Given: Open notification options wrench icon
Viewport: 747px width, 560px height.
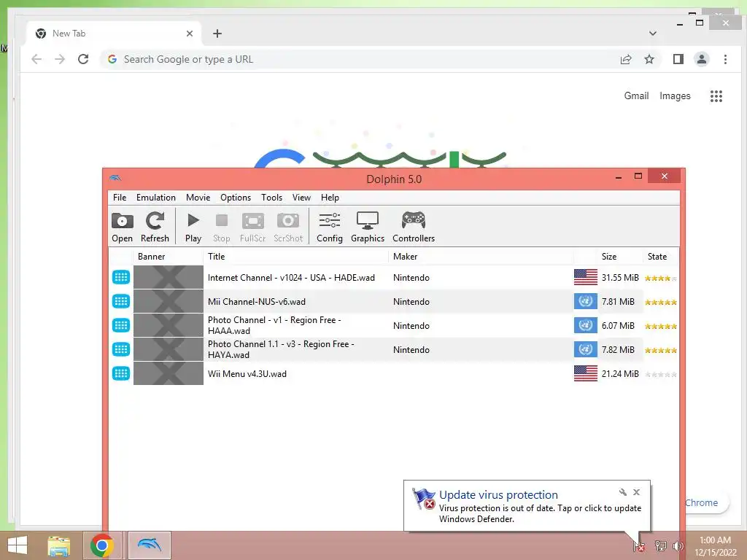Looking at the screenshot, I should (622, 492).
